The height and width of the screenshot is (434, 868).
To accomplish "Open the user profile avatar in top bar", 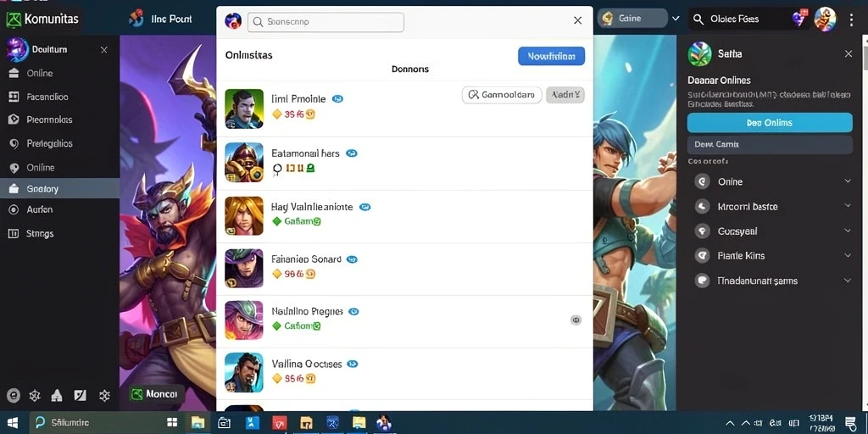I will (826, 19).
